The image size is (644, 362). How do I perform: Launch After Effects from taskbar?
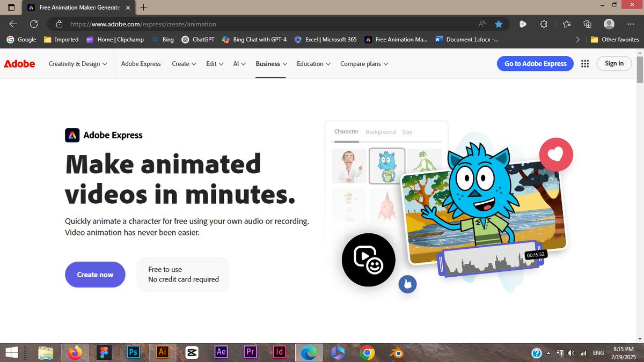[221, 352]
